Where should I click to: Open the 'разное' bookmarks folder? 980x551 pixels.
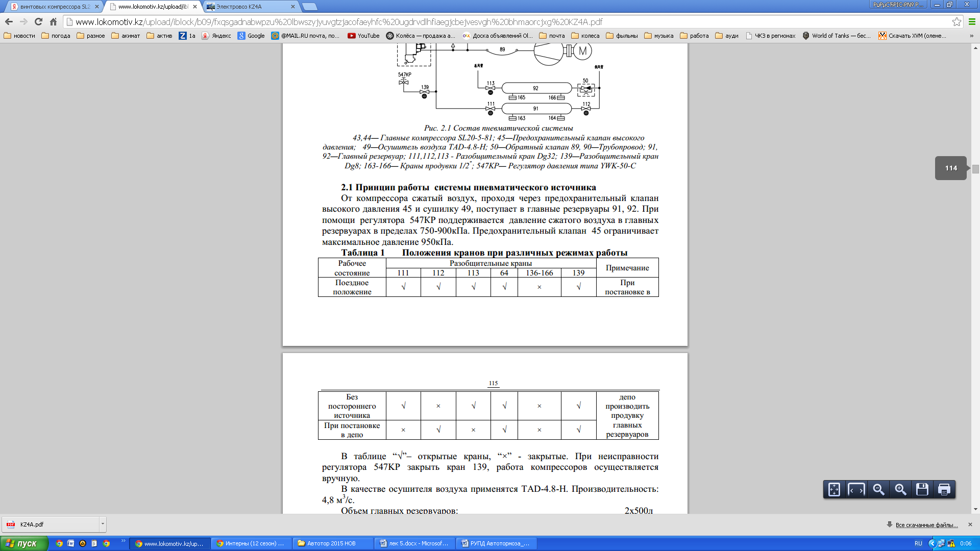coord(91,36)
